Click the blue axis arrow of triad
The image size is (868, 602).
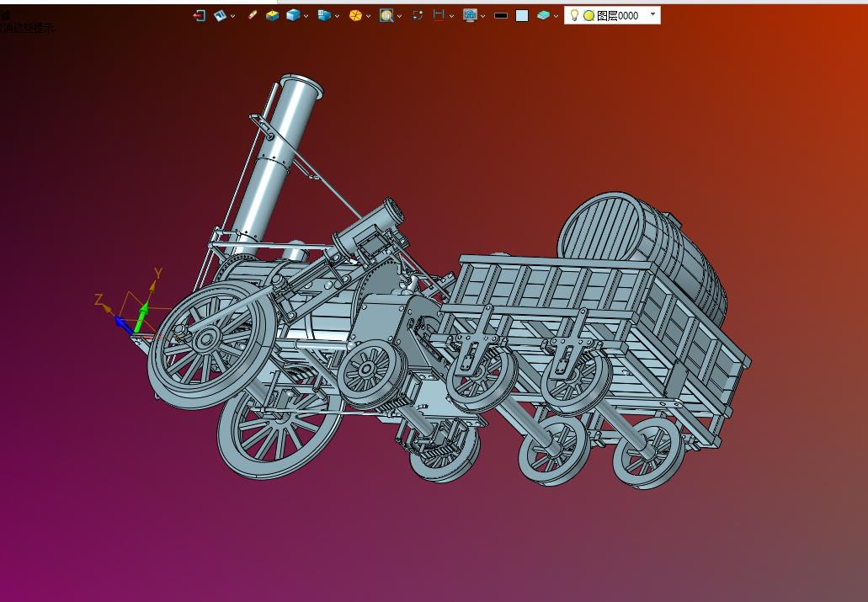tap(123, 324)
